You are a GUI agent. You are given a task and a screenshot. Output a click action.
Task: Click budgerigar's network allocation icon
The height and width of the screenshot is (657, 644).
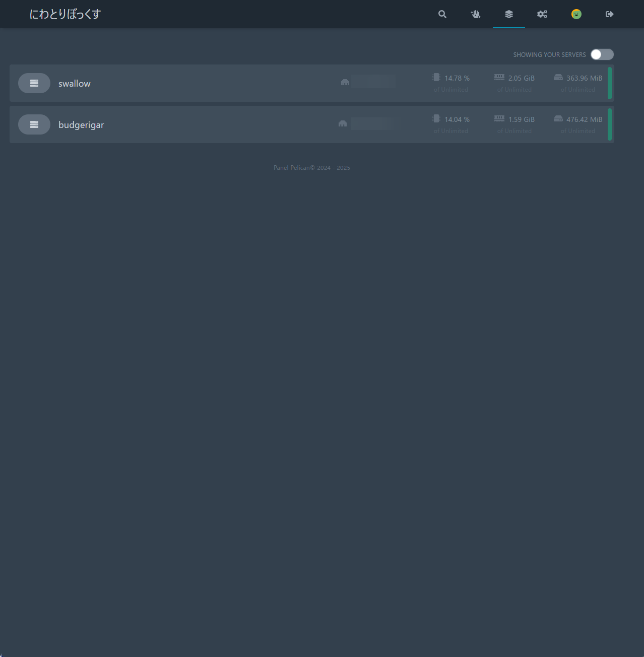343,123
